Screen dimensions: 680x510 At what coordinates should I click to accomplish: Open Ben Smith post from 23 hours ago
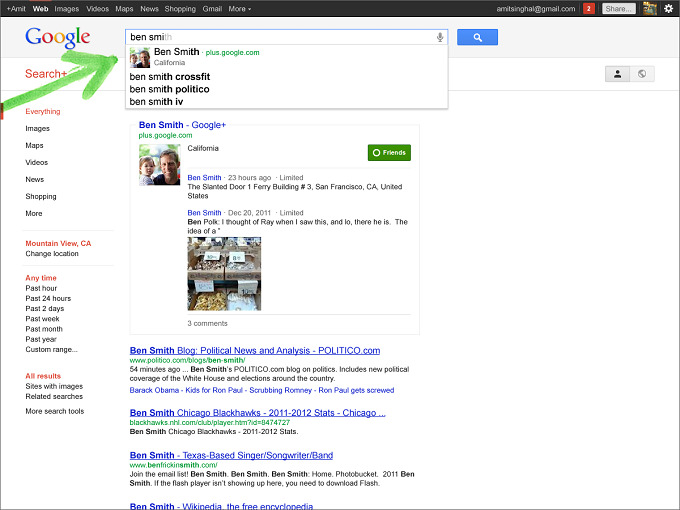click(204, 178)
